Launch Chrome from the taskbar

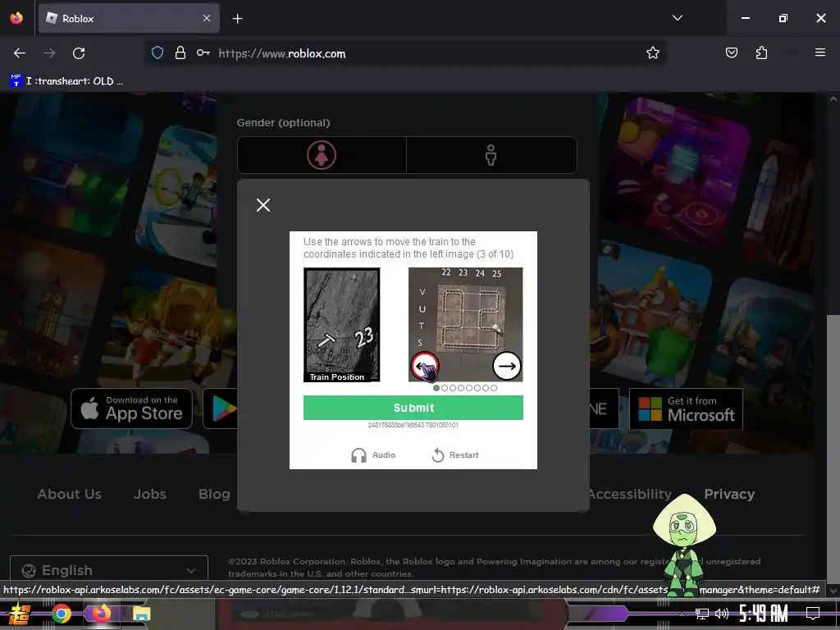61,614
